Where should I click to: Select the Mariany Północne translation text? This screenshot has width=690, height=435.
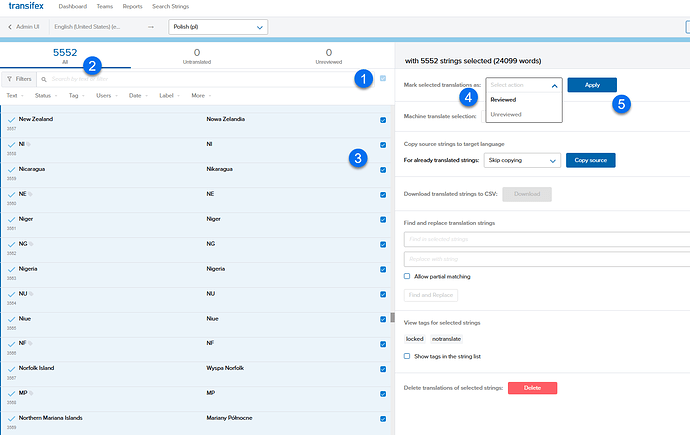[229, 418]
